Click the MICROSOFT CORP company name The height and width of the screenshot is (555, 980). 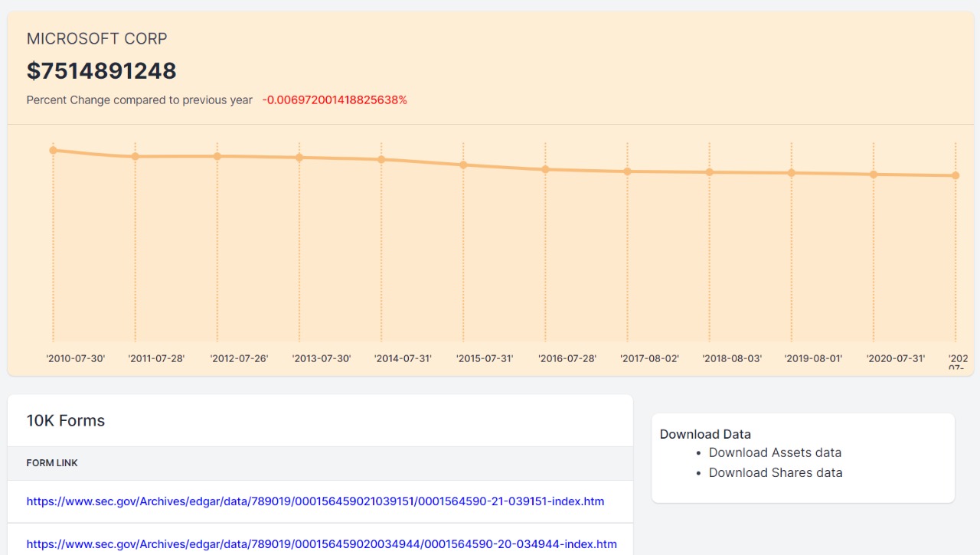point(97,39)
